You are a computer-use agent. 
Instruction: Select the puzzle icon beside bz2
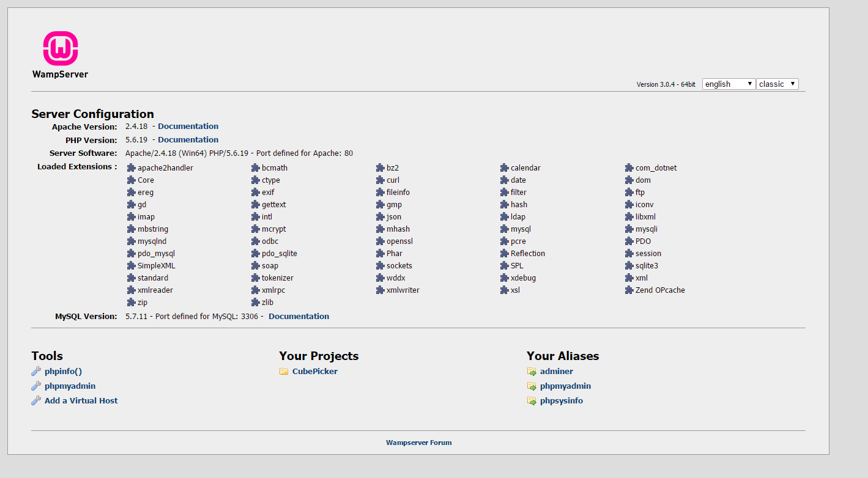[380, 168]
